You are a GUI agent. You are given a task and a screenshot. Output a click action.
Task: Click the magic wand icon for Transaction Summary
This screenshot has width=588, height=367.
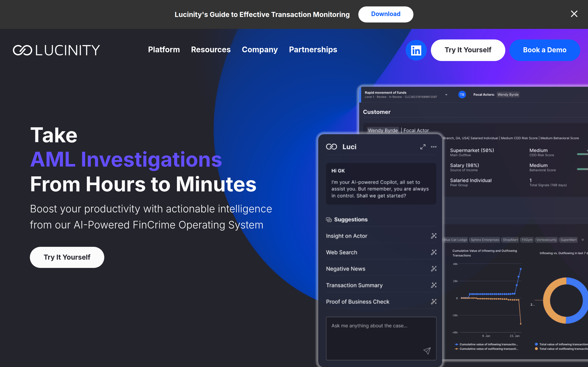click(434, 285)
